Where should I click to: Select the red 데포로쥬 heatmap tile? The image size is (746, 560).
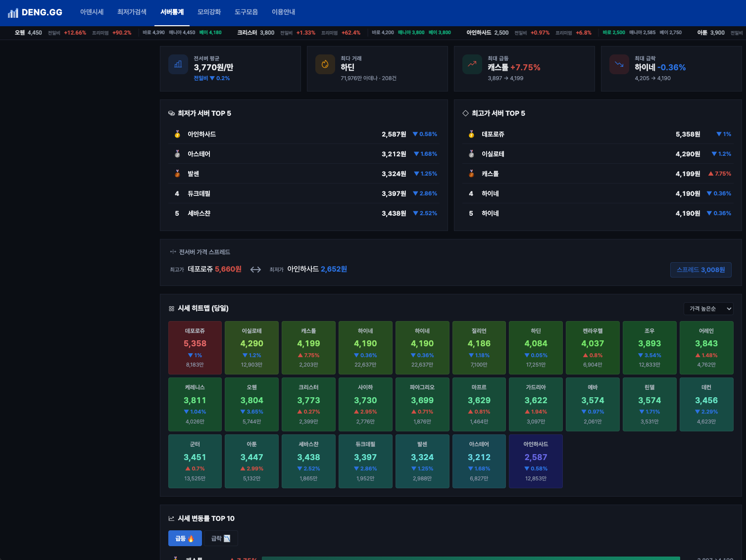[195, 348]
